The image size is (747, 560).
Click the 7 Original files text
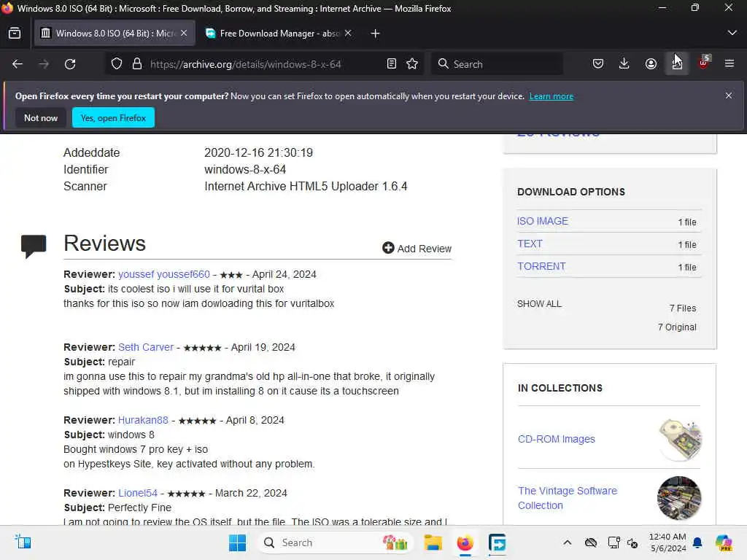(x=677, y=327)
